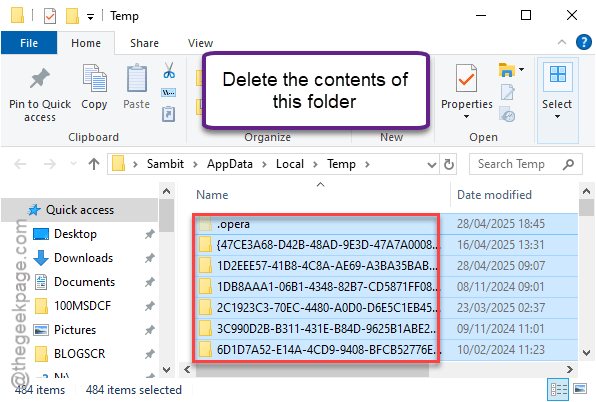596x402 pixels.
Task: Click the Copy icon in Clipboard group
Action: click(x=95, y=78)
